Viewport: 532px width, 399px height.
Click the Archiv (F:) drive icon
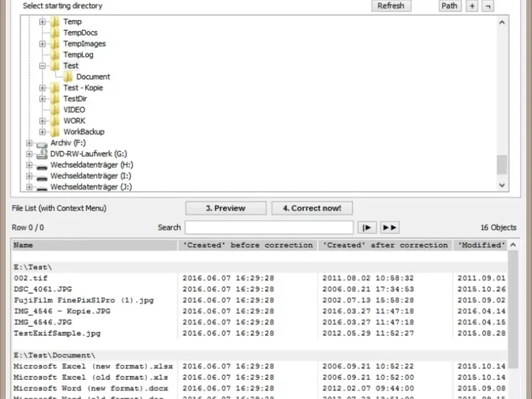point(42,145)
